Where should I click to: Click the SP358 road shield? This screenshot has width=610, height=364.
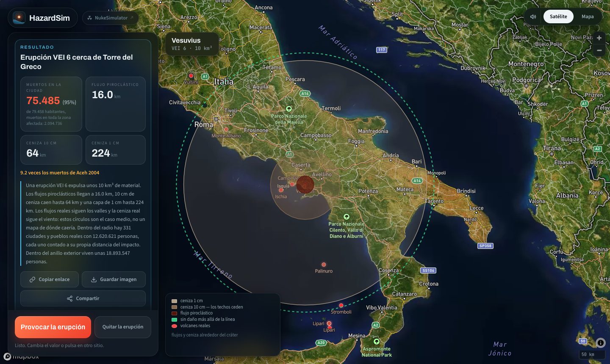[485, 246]
